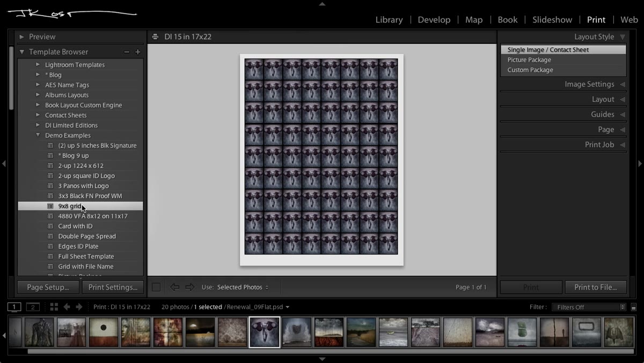Choose the 4880 VFA 8x12 on 11x17 template
Viewport: 644px width, 363px height.
[80, 216]
